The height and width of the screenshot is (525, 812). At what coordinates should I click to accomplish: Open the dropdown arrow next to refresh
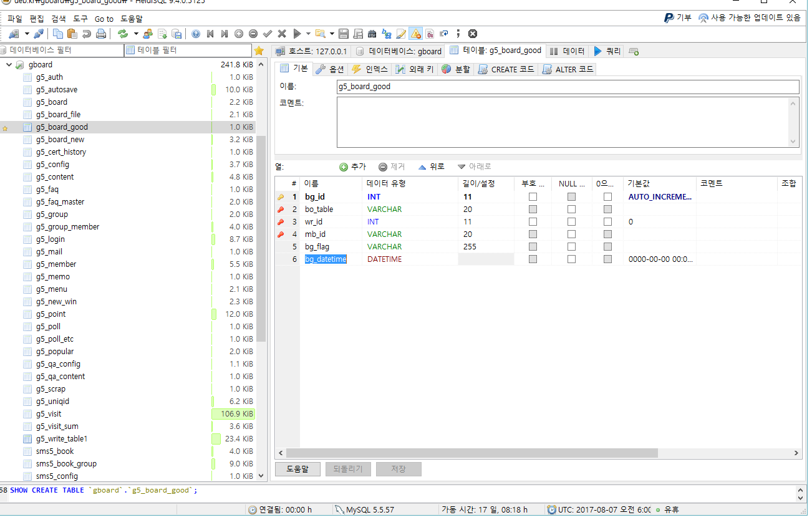pyautogui.click(x=136, y=34)
